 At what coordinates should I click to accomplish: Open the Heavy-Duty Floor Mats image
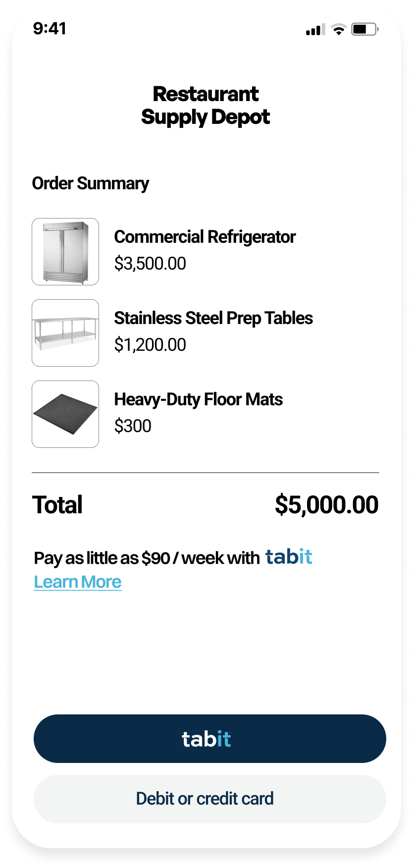tap(65, 414)
